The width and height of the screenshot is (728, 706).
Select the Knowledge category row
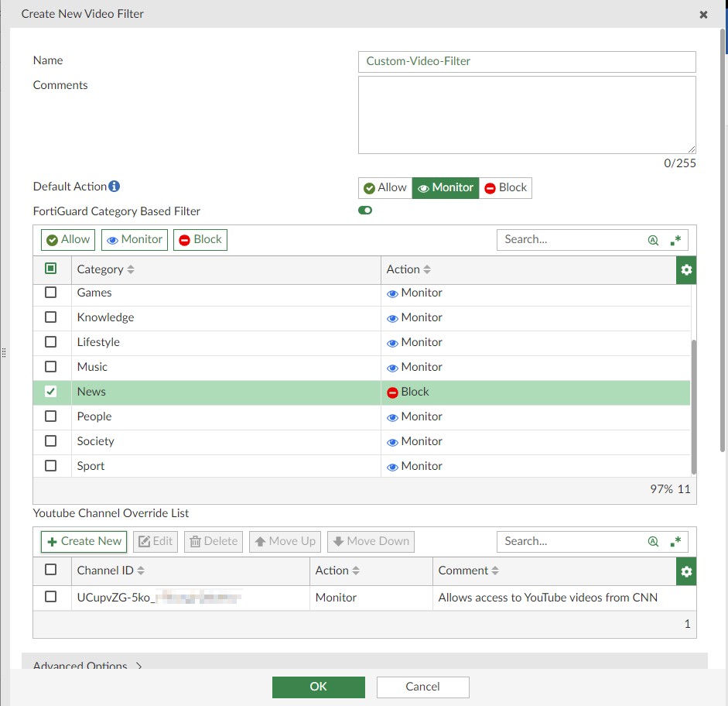pyautogui.click(x=361, y=318)
